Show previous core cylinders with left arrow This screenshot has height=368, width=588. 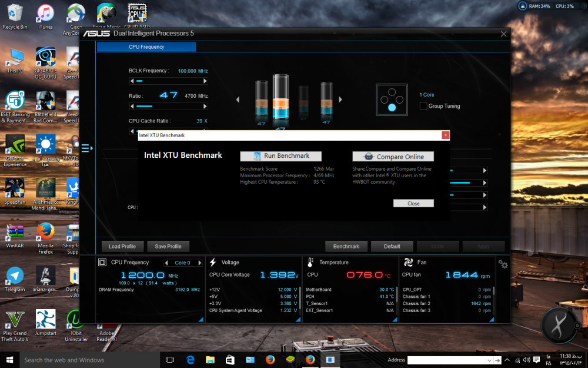238,100
